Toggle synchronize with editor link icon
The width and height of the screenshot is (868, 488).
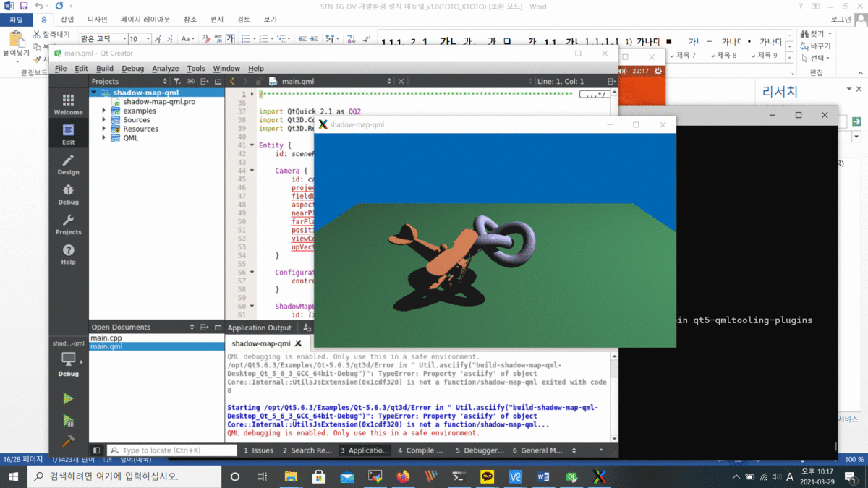coord(191,82)
